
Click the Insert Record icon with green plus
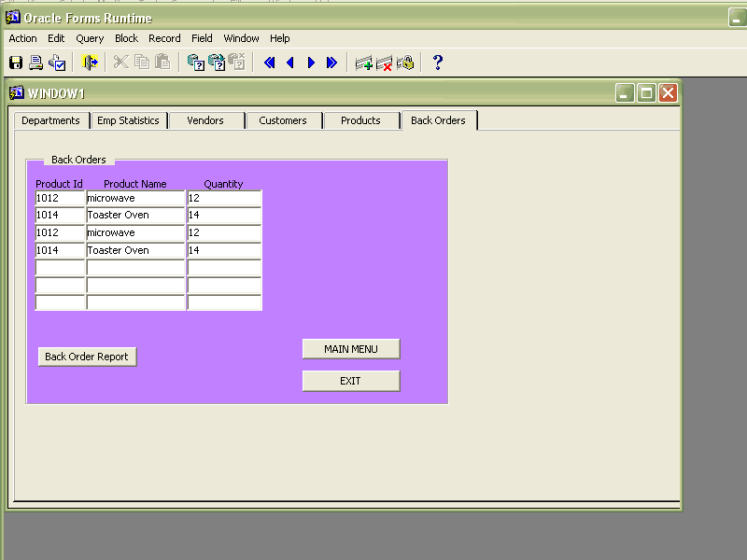[x=363, y=63]
